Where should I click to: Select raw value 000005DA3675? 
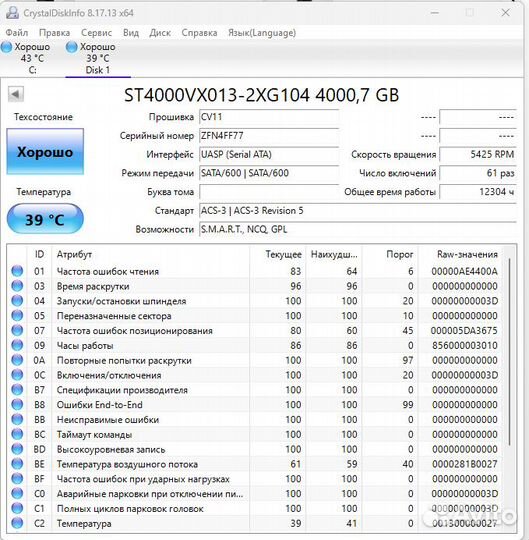(x=464, y=331)
